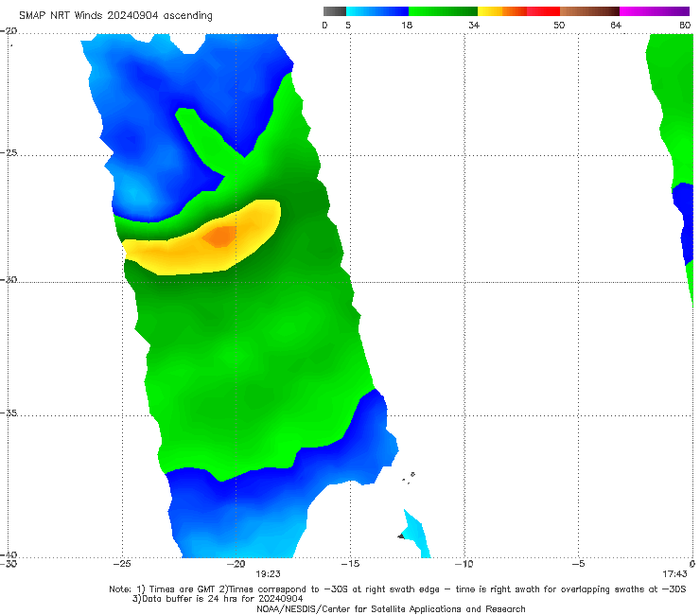The image size is (700, 615).
Task: Pick the cyan-to-blue 5–18 colorbar segment
Action: pyautogui.click(x=377, y=11)
